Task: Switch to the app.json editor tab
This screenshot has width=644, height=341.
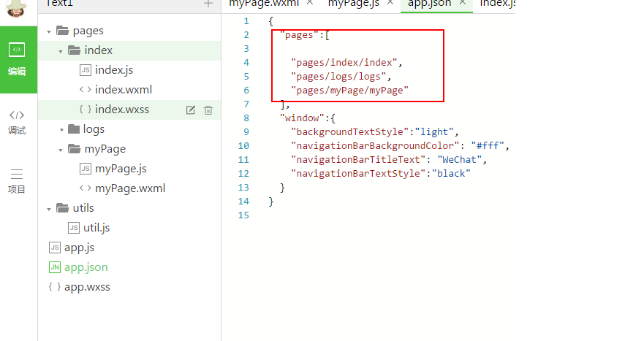Action: coord(429,4)
